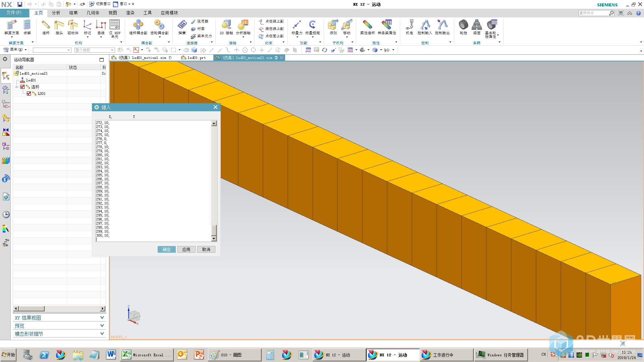Collapse the 连杆 tree node
644x362 pixels.
16,87
